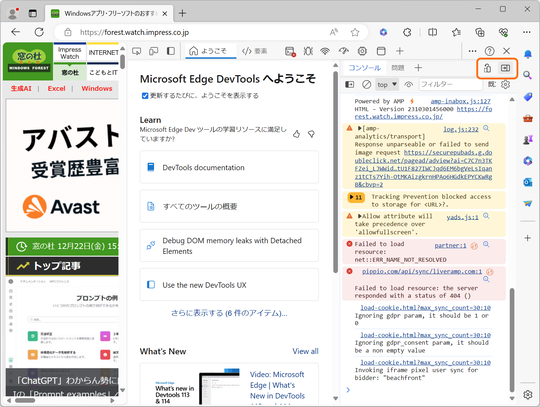Open Debug DOM memory leaks card
This screenshot has width=540, height=407.
tap(229, 246)
